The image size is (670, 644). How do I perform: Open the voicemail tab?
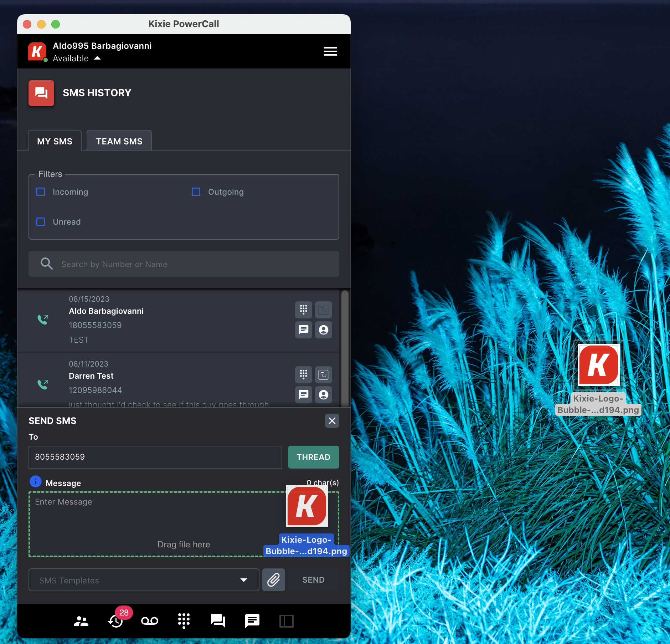tap(150, 621)
